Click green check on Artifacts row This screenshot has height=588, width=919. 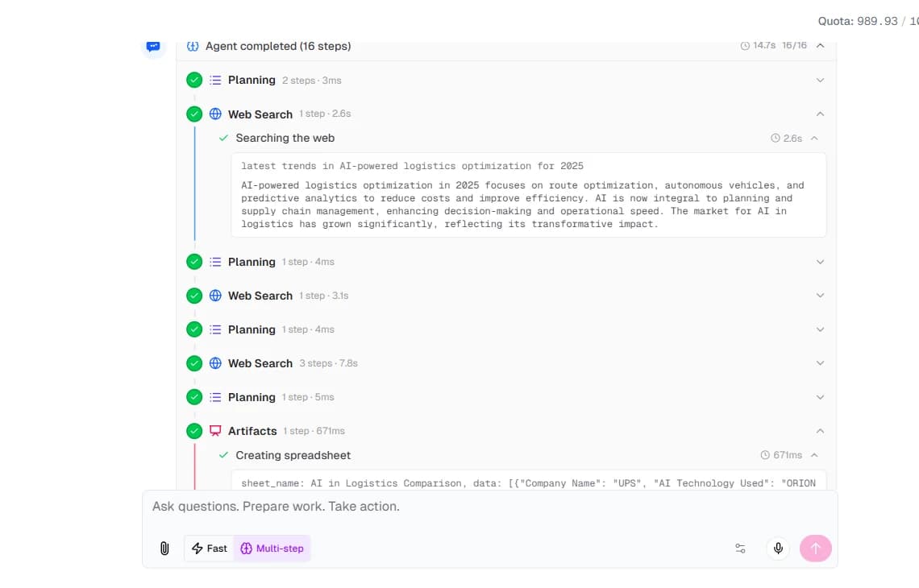194,431
